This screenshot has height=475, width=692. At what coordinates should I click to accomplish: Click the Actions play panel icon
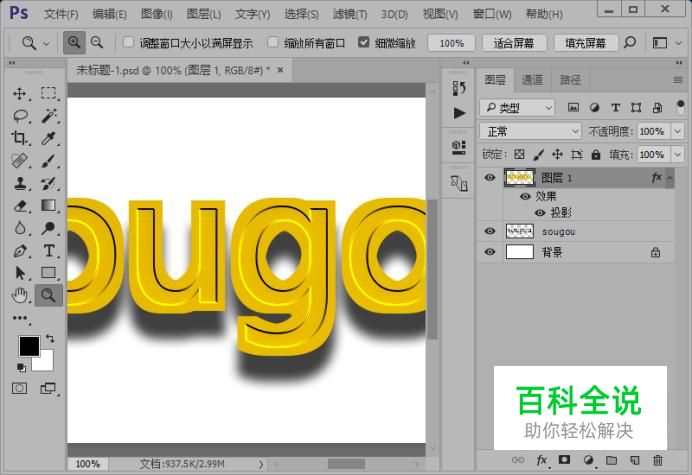pos(459,113)
